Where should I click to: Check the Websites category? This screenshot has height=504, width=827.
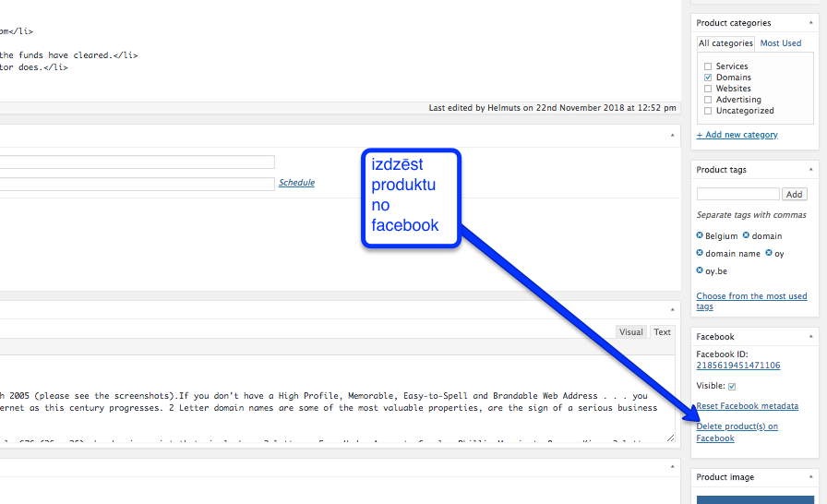(x=708, y=89)
